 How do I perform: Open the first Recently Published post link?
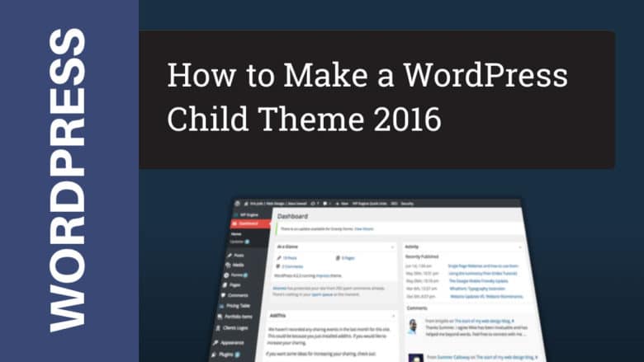(x=483, y=266)
